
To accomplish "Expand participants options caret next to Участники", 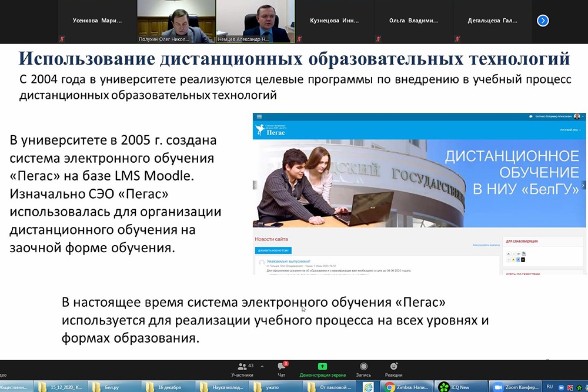I will [262, 366].
